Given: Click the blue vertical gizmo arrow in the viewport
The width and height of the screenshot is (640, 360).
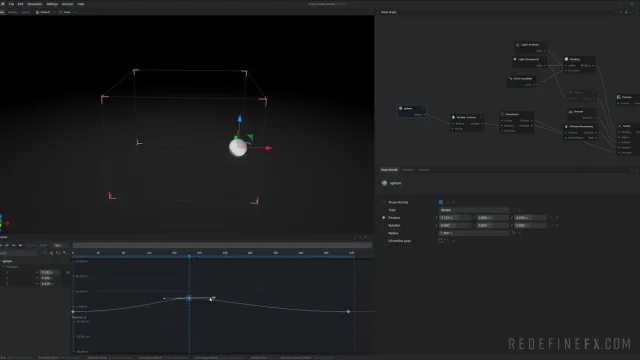Looking at the screenshot, I should coord(240,118).
